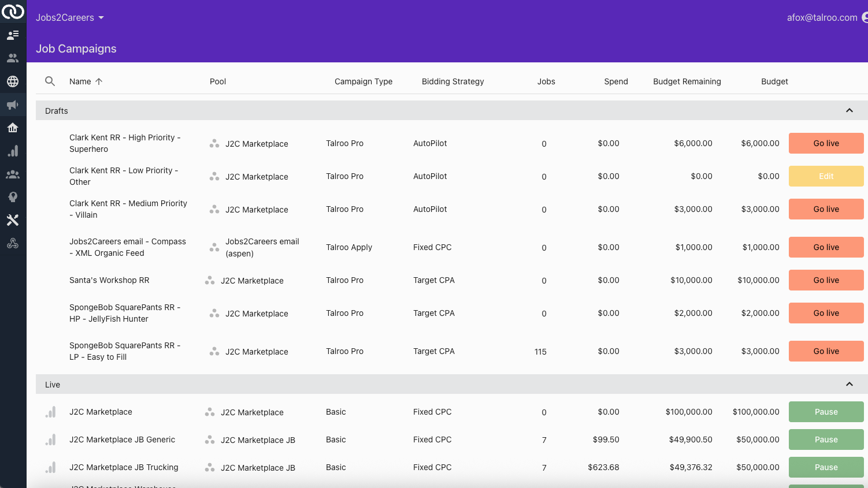
Task: Select the megaphone campaigns sidebar icon
Action: tap(13, 105)
